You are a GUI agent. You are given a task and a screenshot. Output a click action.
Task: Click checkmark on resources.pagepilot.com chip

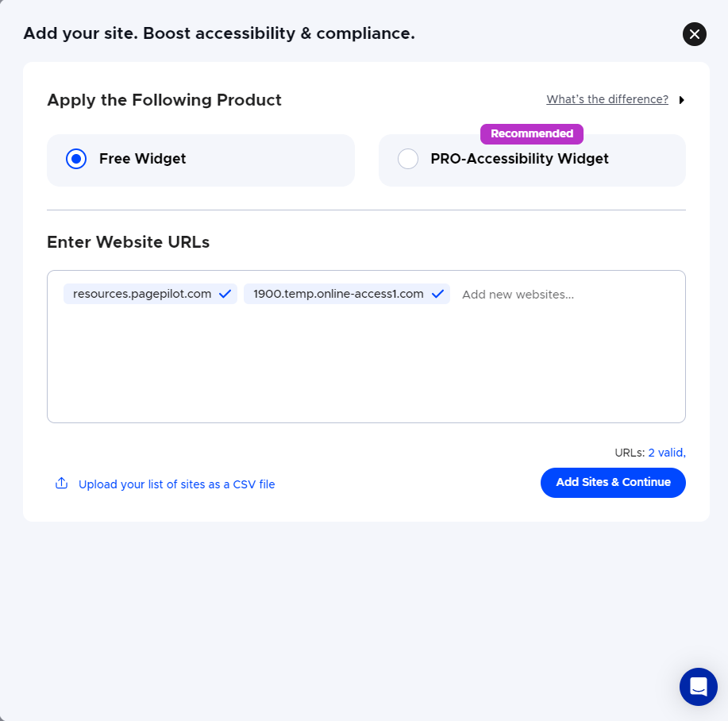[x=225, y=294]
